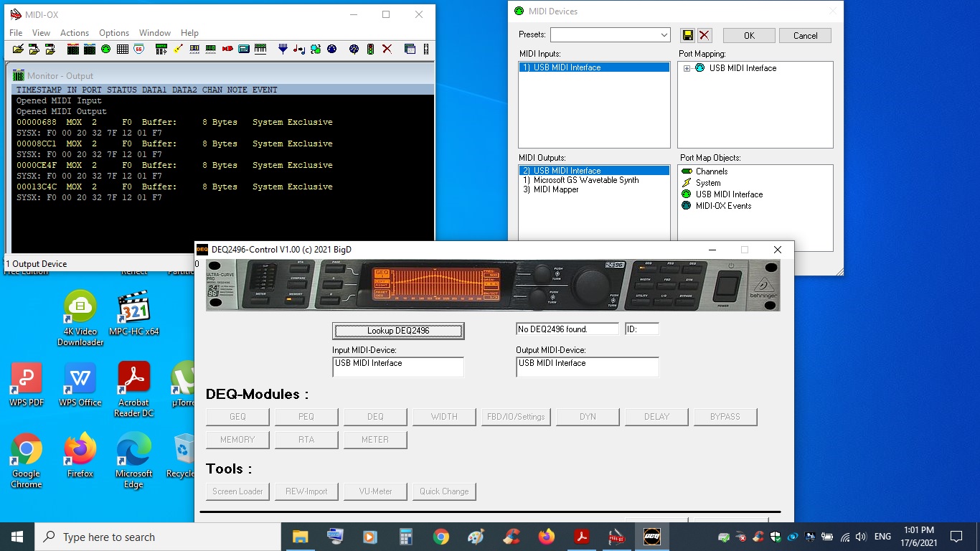Click the Windows Start button
Image resolution: width=980 pixels, height=551 pixels.
(x=17, y=537)
